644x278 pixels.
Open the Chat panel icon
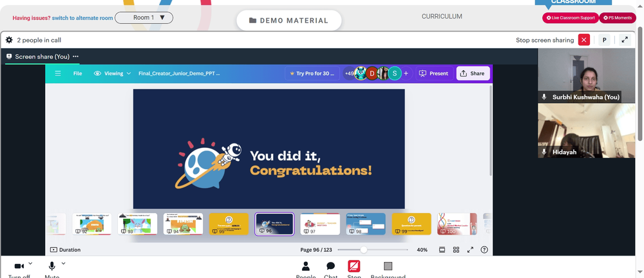330,266
